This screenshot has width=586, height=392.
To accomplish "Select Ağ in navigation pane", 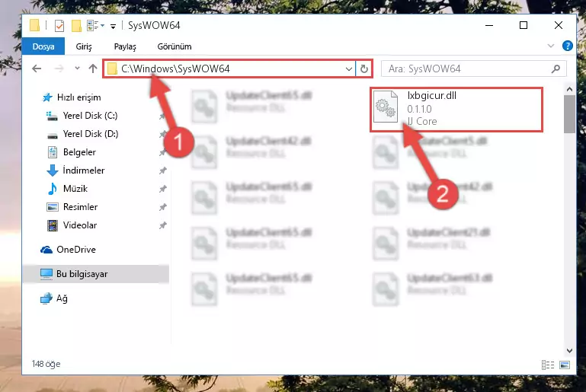I will point(54,298).
